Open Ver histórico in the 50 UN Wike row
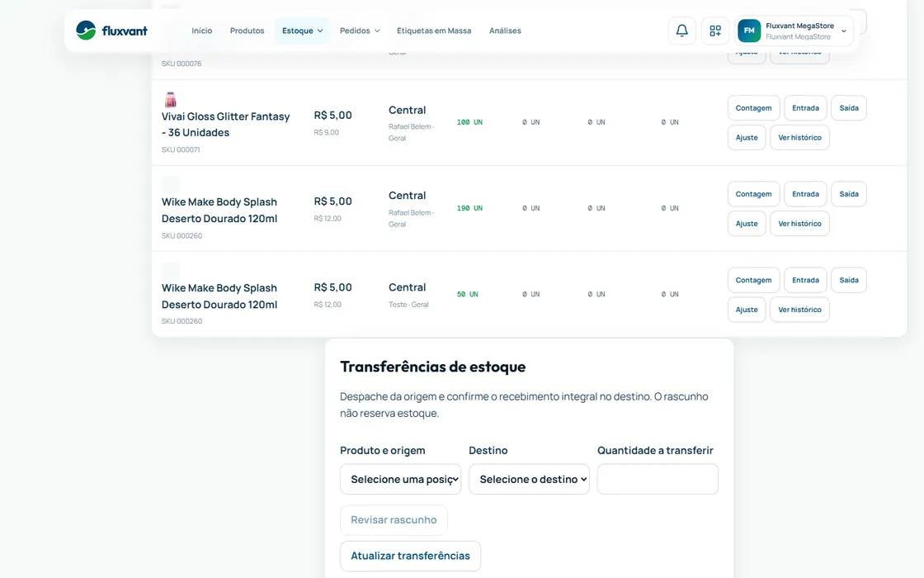The height and width of the screenshot is (578, 924). (799, 310)
